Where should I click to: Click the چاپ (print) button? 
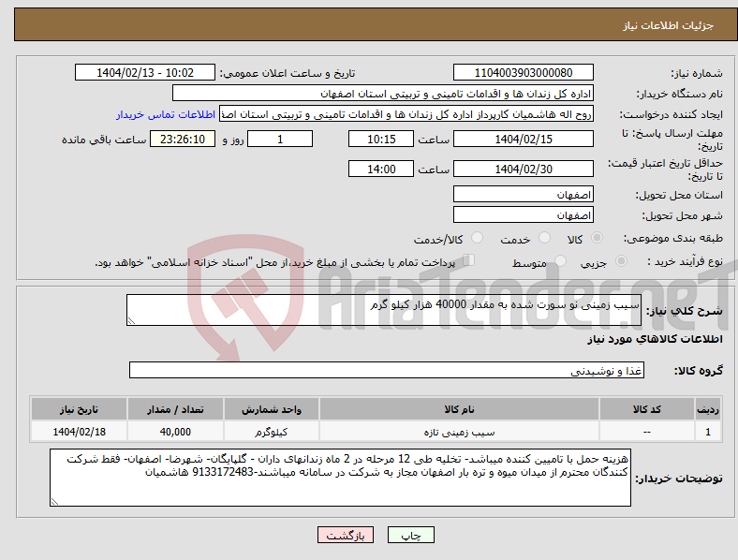[411, 535]
